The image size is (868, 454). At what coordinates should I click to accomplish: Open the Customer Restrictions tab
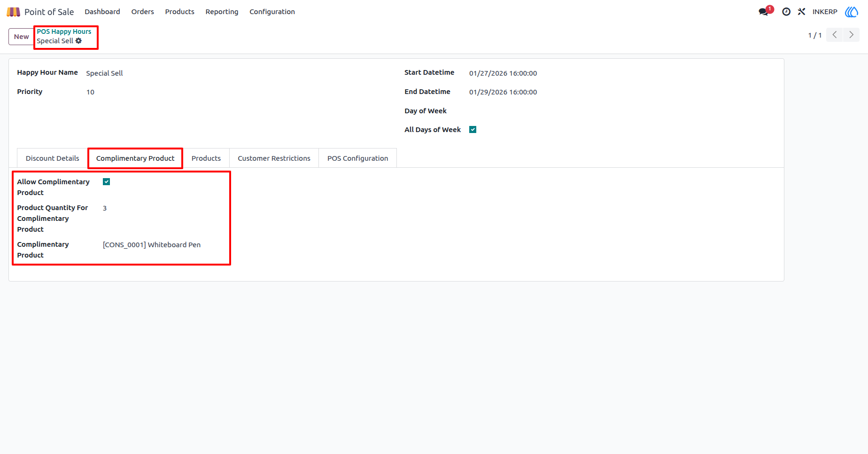[x=274, y=158]
